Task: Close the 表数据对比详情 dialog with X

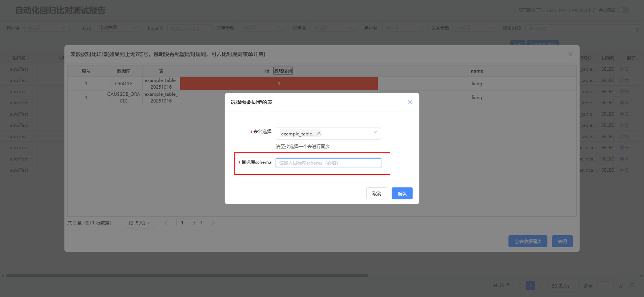Action: pyautogui.click(x=570, y=54)
